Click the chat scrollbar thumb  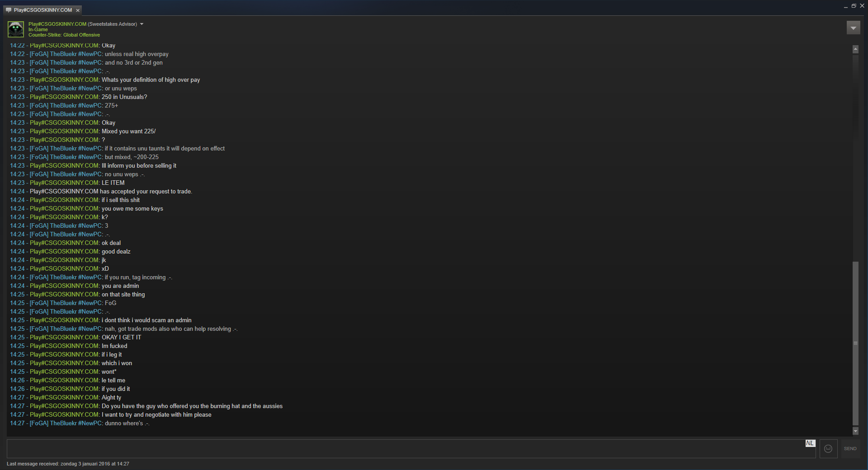pos(855,343)
